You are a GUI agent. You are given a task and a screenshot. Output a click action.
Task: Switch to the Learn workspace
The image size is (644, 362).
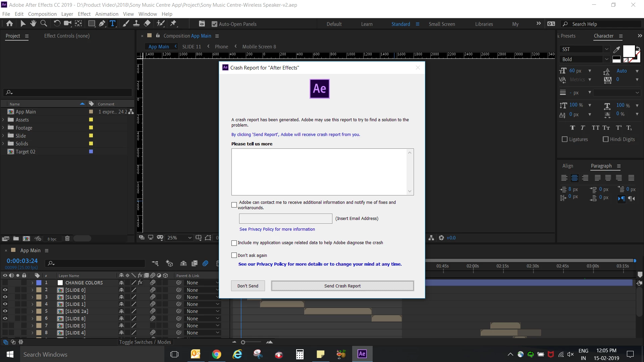tap(367, 24)
